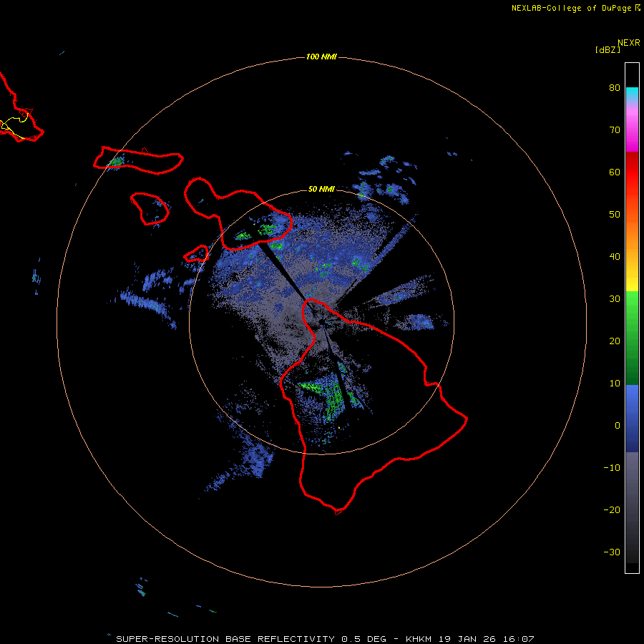Click the radar site dot at map center

tap(321, 323)
